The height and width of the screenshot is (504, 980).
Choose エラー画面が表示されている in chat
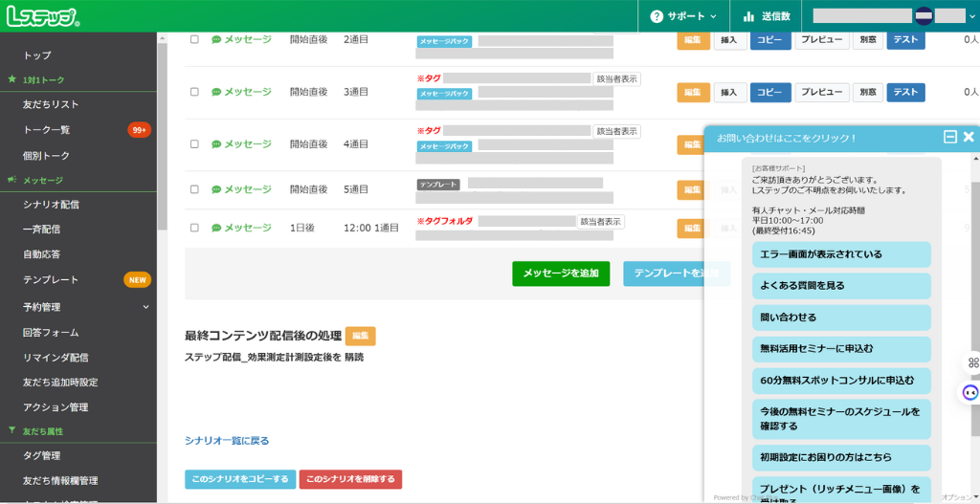click(841, 254)
